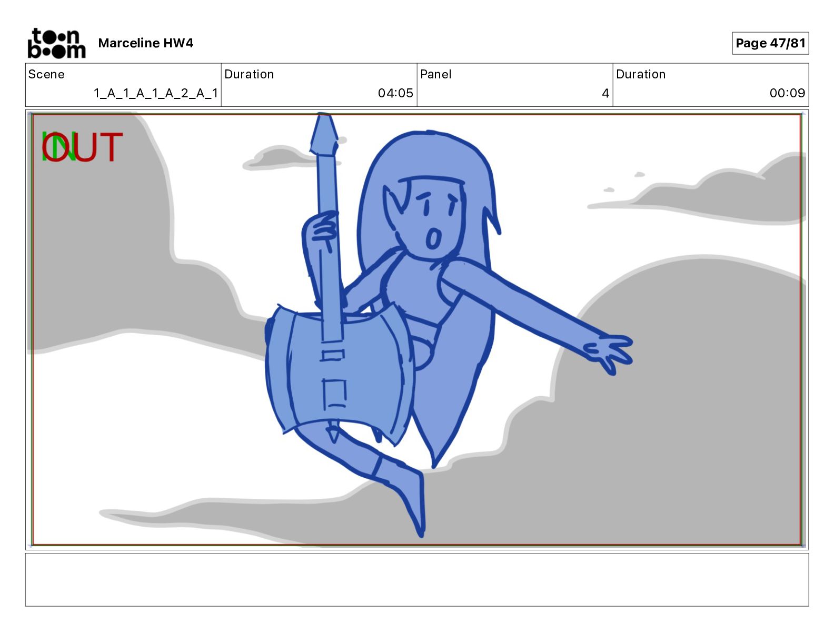834x644 pixels.
Task: Select the scene name '1_A_1_A_1_A_2_A_1'
Action: 156,93
